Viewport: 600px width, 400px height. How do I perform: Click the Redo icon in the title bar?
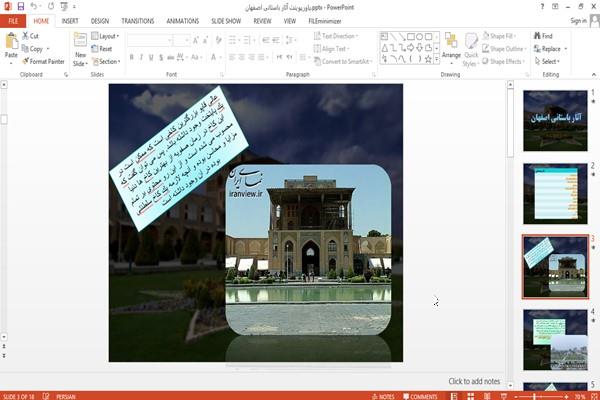pos(51,7)
